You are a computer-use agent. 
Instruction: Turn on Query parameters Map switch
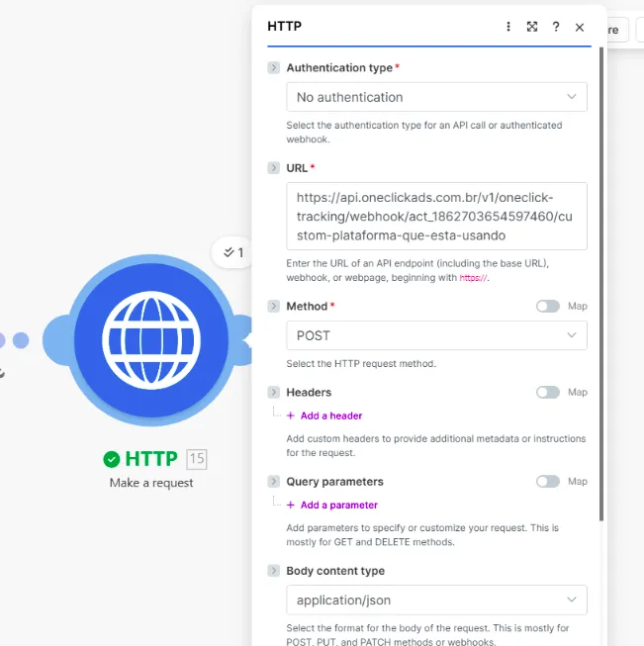coord(548,481)
